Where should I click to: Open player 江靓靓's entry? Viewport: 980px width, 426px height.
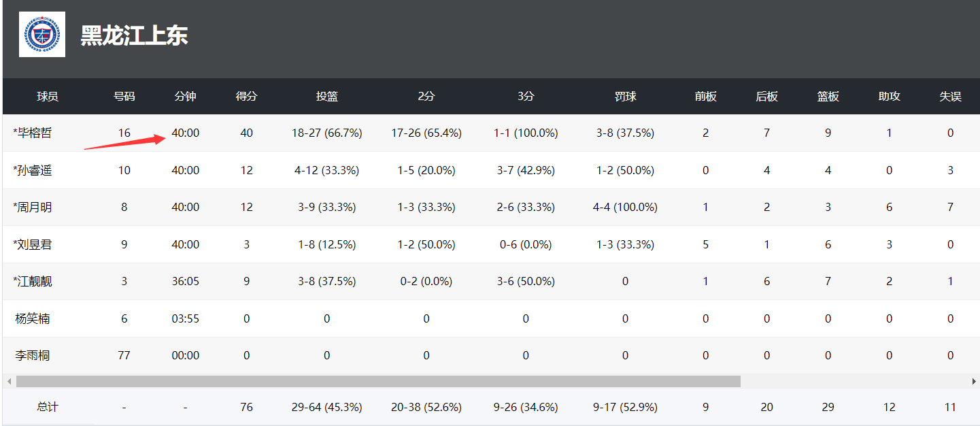[x=33, y=281]
